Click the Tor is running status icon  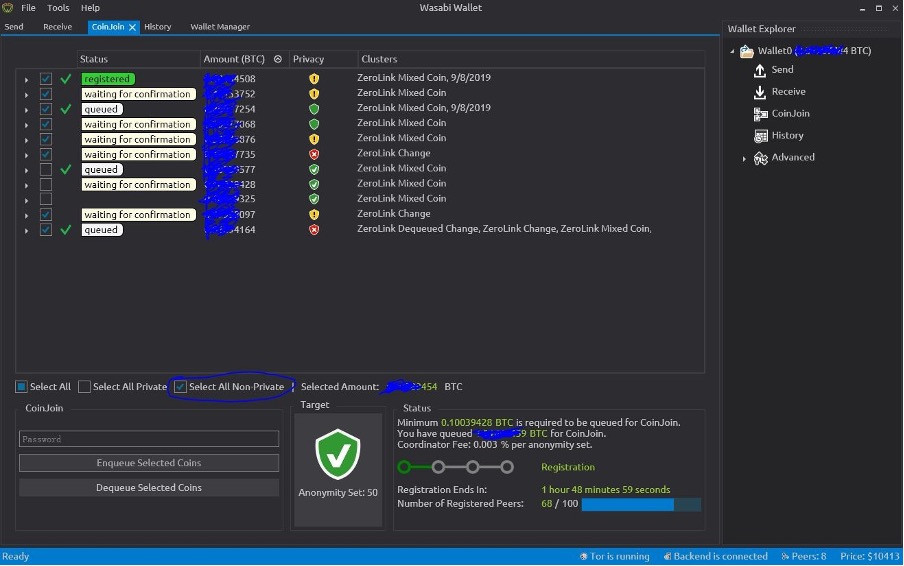[583, 556]
